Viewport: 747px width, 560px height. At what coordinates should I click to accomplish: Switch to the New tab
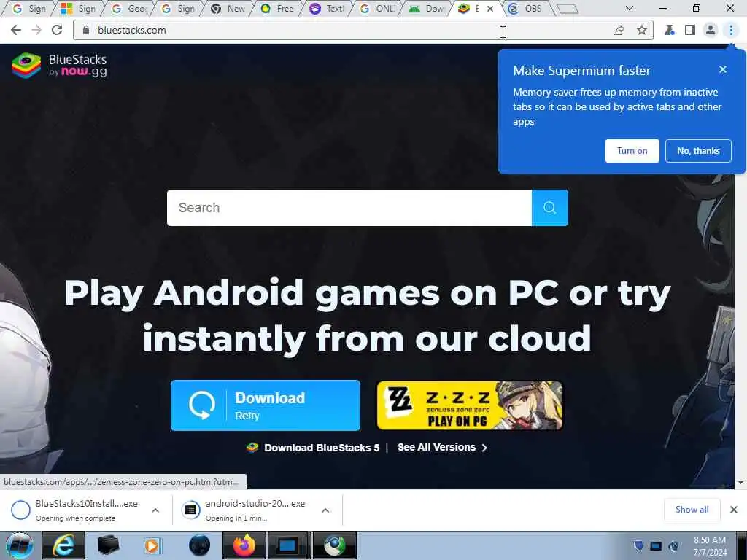point(228,9)
